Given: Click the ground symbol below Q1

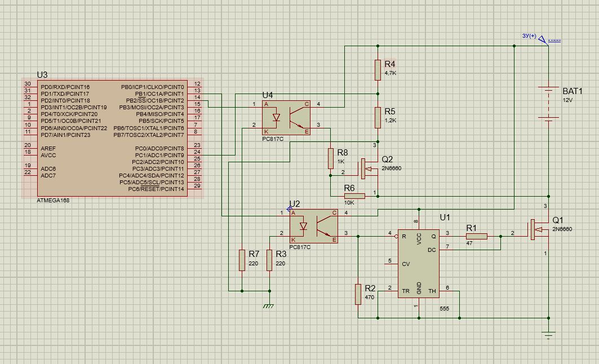Looking at the screenshot, I should click(x=548, y=335).
